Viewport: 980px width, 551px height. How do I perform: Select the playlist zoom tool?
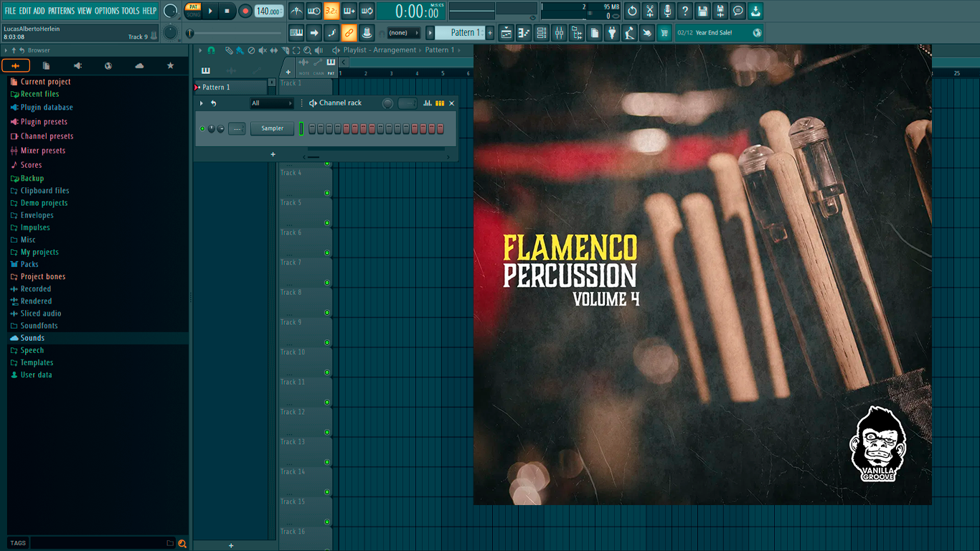click(x=307, y=50)
